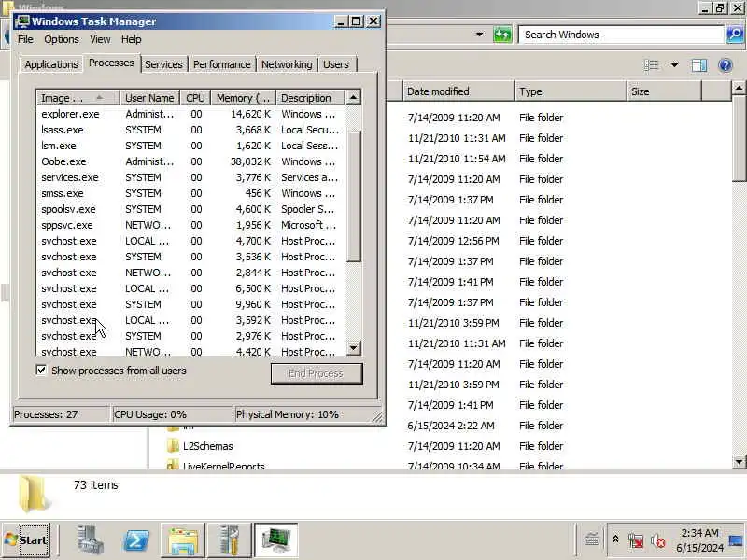Sort processes by User Name column
The height and width of the screenshot is (560, 747).
[149, 98]
